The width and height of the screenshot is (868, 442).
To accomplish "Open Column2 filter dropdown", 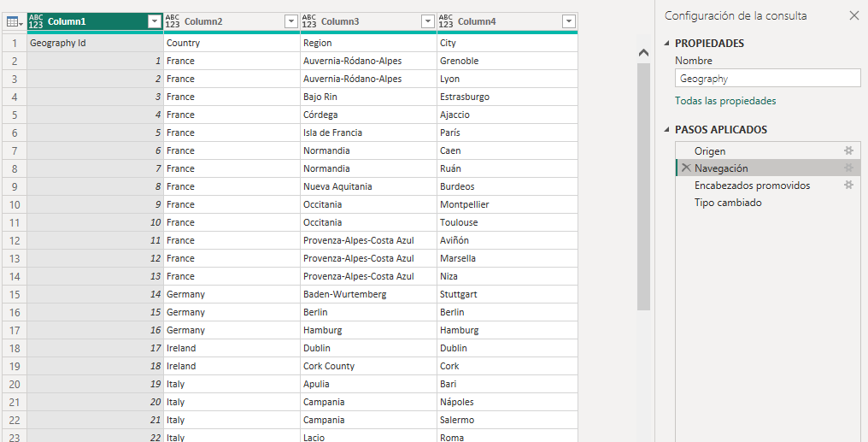I will [290, 21].
